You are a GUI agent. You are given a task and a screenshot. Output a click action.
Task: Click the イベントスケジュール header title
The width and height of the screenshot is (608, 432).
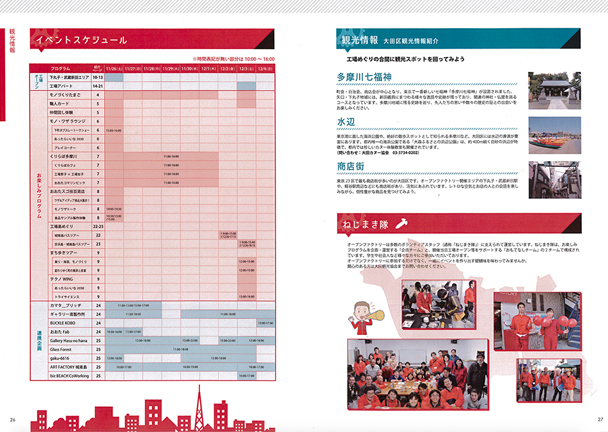coord(81,41)
